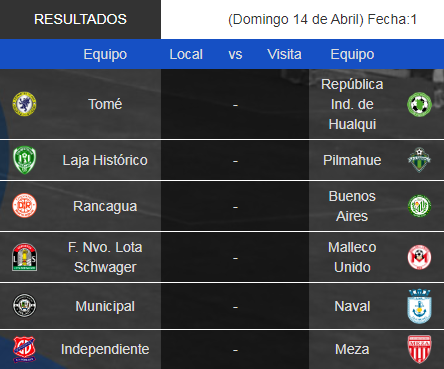Select the Local column header
The image size is (444, 369).
click(x=186, y=54)
